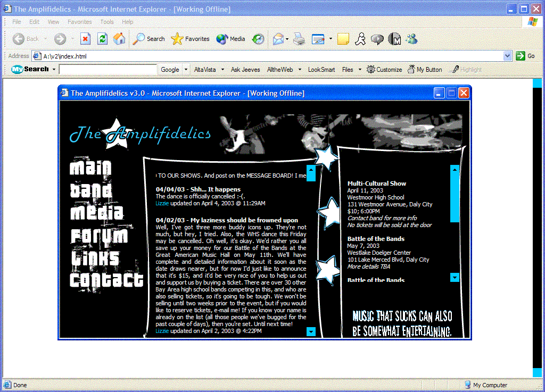The height and width of the screenshot is (392, 545).
Task: Open the address bar dropdown
Action: [x=507, y=56]
